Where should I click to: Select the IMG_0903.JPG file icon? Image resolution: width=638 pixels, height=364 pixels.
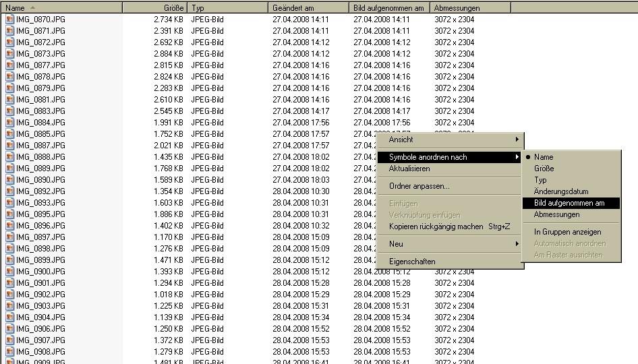[x=9, y=306]
